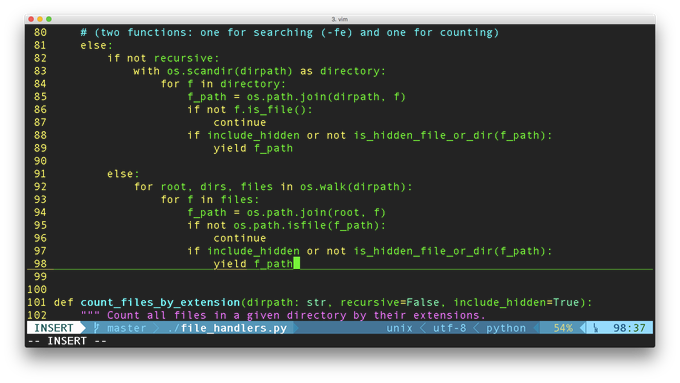Click the utf-8 encoding indicator
The image size is (680, 383).
[x=449, y=328]
